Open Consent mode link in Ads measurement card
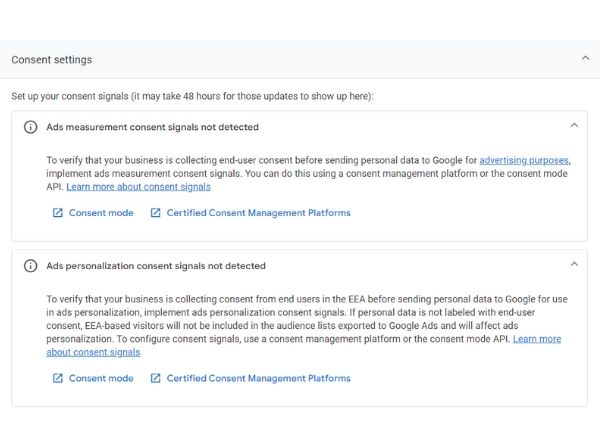Screen dimensions: 600x445 coord(101,213)
